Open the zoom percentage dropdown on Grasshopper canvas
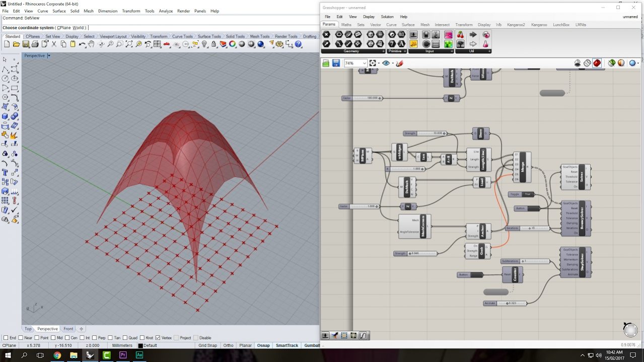The height and width of the screenshot is (362, 644). [355, 63]
